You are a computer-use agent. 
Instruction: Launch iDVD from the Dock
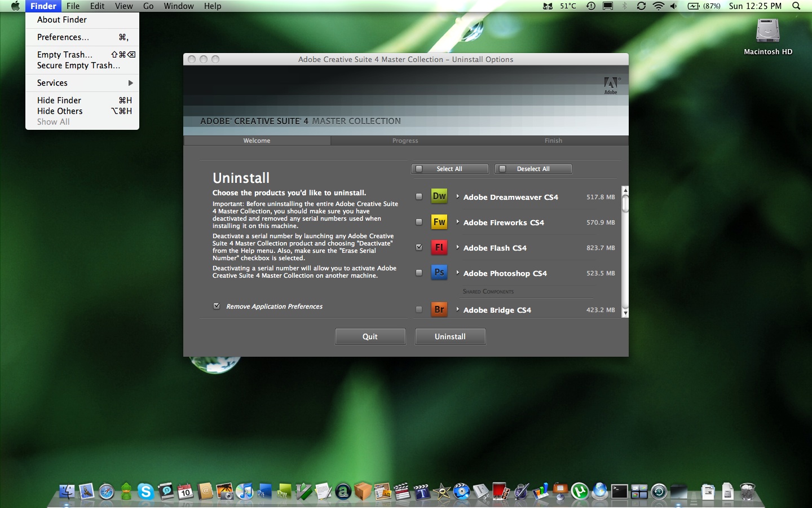point(462,492)
